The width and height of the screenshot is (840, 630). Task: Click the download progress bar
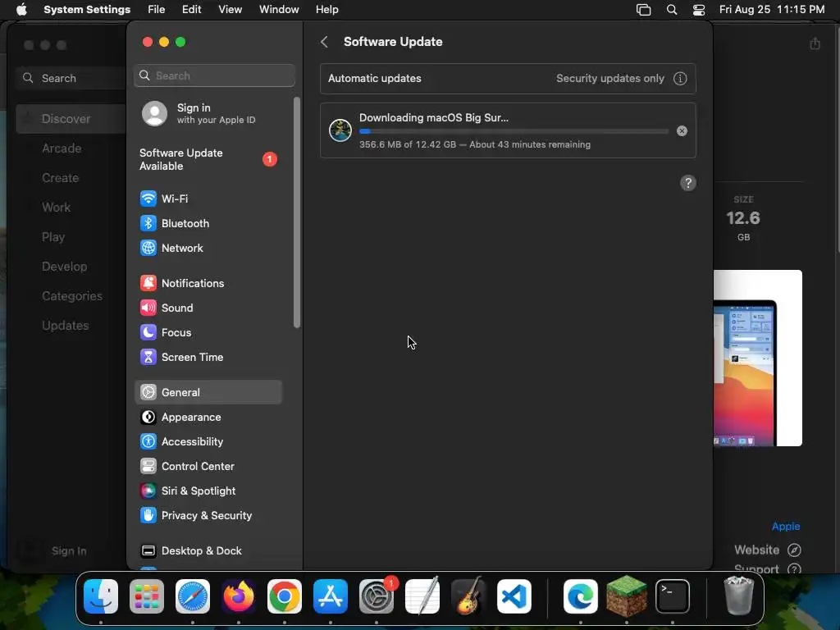pos(514,131)
